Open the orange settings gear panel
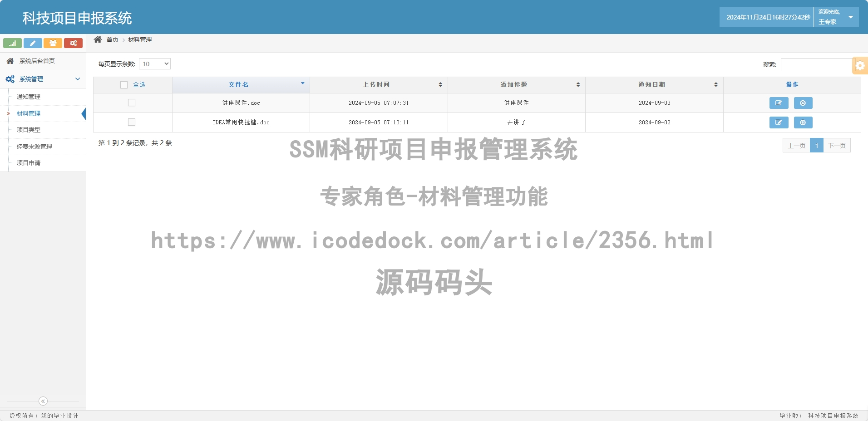Screen dimensions: 868x421 click(x=860, y=65)
